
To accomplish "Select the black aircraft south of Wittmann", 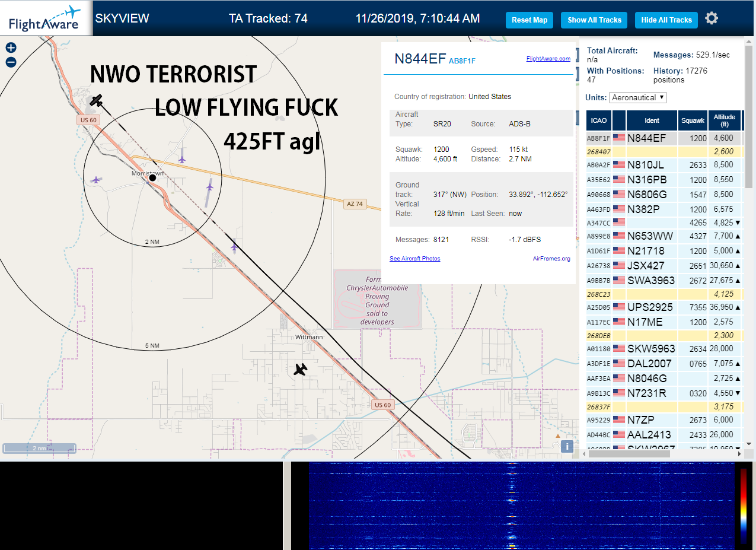I will [x=301, y=370].
